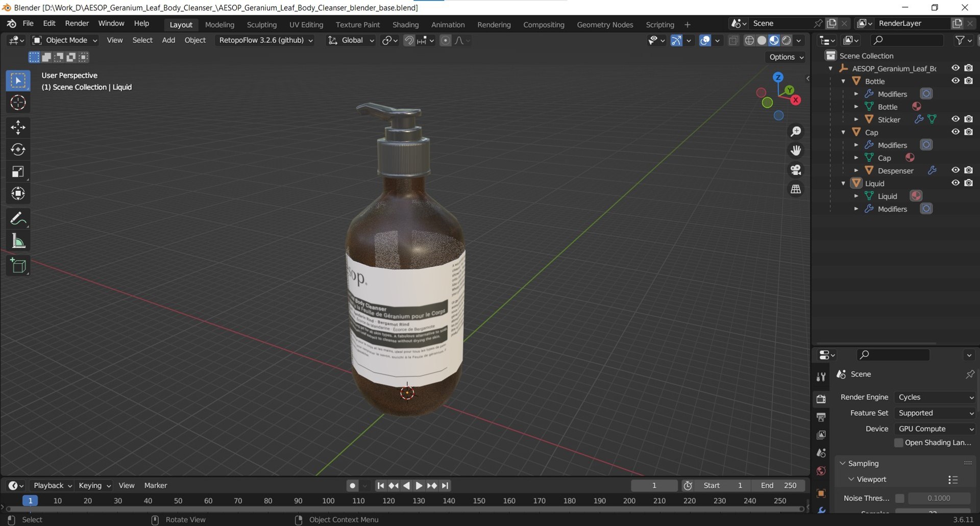Open the Render menu
This screenshot has width=980, height=526.
(x=77, y=23)
